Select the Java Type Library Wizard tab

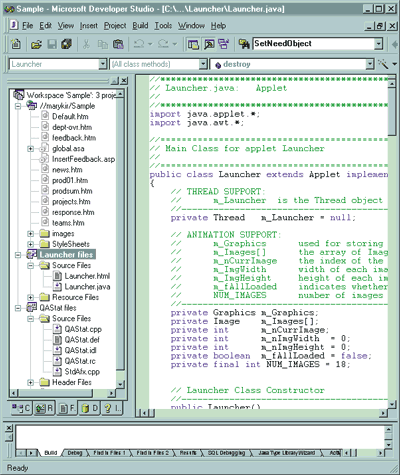tap(287, 453)
